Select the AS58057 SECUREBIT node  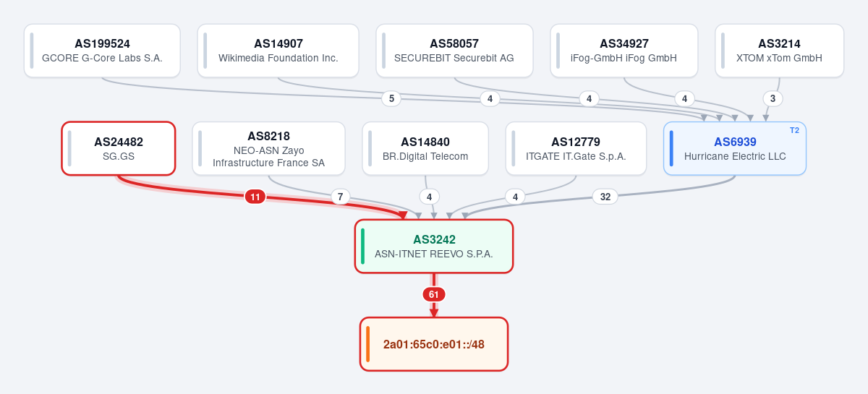coord(454,51)
